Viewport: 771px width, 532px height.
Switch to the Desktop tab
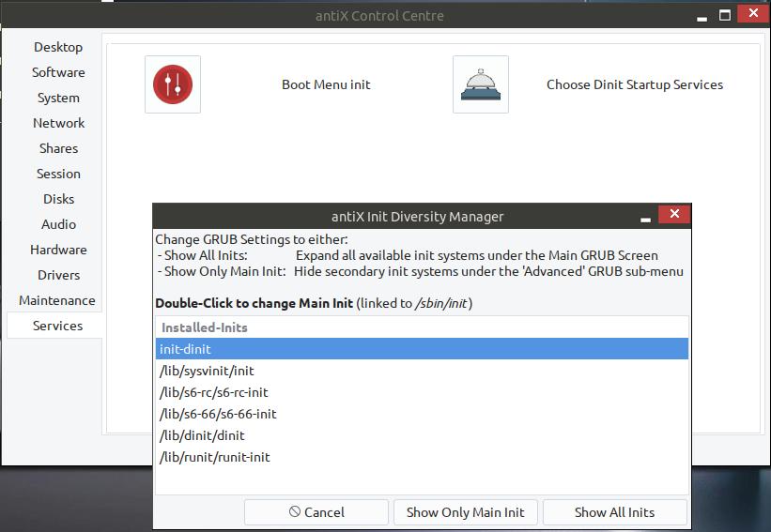58,47
